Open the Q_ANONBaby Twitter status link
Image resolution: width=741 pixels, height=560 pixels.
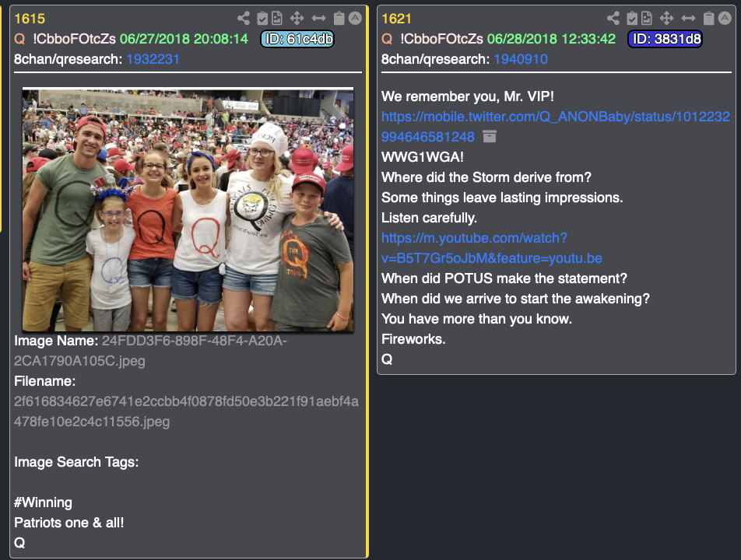point(555,127)
